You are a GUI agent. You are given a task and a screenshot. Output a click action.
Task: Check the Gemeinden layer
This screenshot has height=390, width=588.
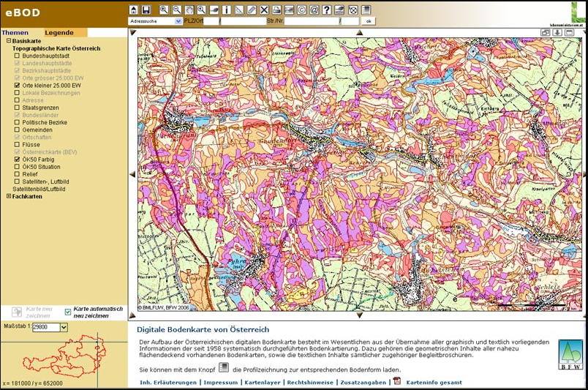coord(17,130)
